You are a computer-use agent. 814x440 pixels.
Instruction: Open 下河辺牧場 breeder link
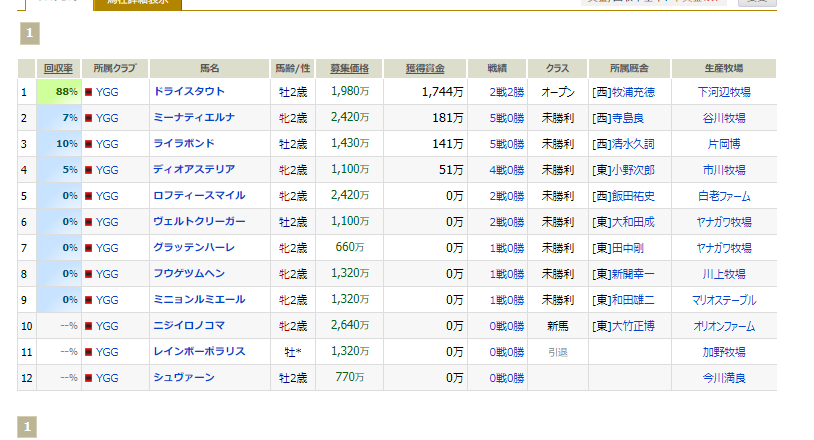tap(724, 92)
